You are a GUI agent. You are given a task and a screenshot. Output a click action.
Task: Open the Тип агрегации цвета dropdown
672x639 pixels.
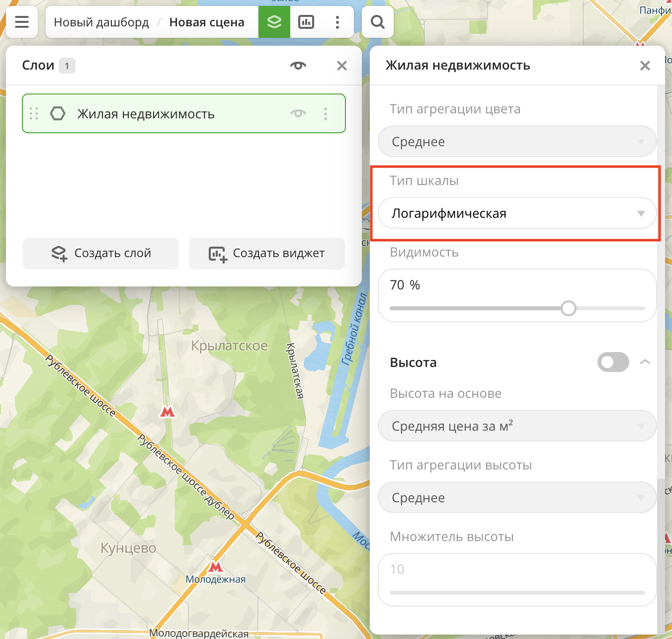(517, 142)
